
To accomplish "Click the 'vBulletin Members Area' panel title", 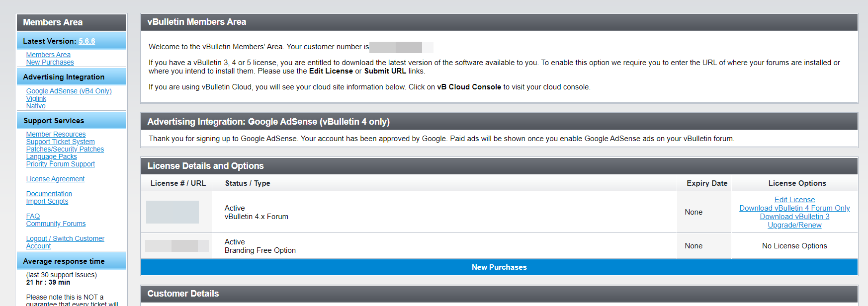I will point(197,22).
